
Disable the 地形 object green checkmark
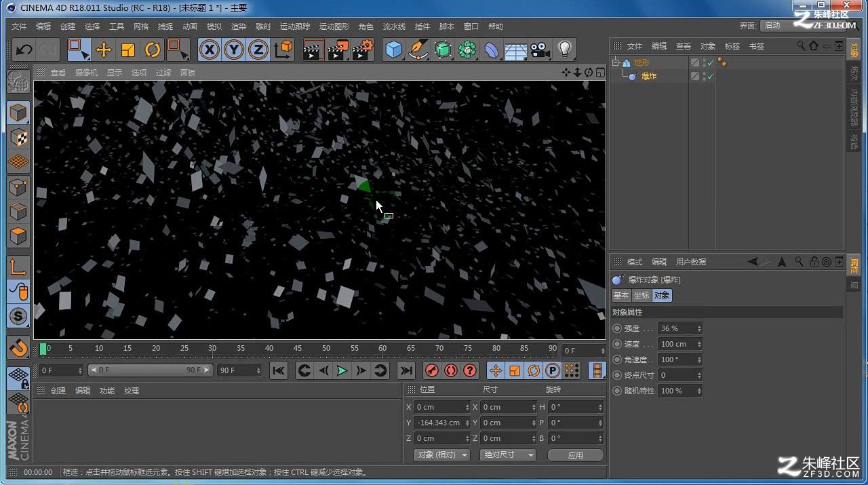tap(710, 62)
